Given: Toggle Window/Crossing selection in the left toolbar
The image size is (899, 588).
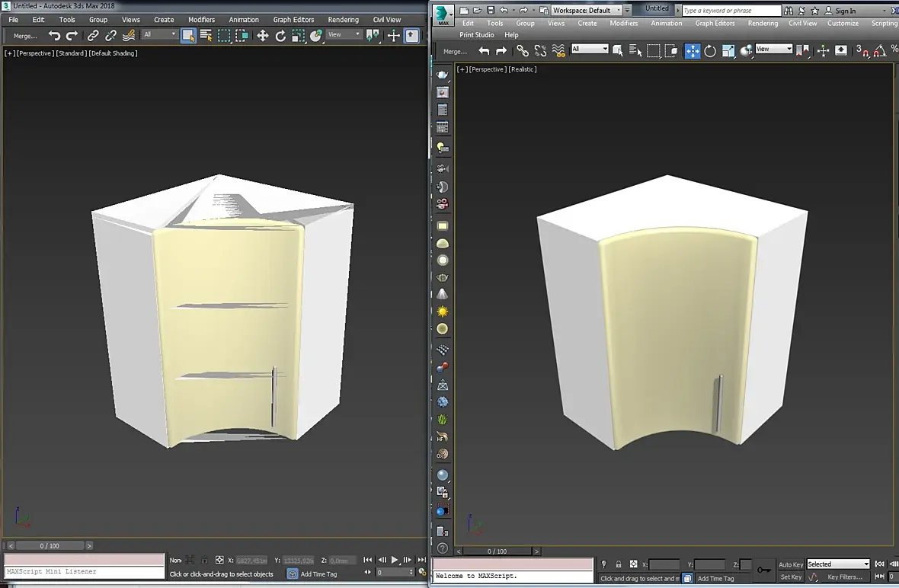Looking at the screenshot, I should tap(242, 36).
